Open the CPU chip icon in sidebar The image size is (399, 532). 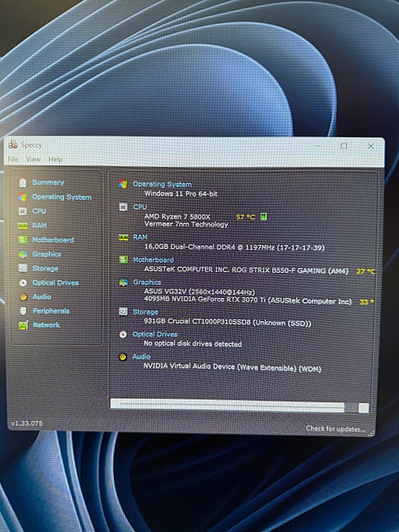tap(23, 211)
